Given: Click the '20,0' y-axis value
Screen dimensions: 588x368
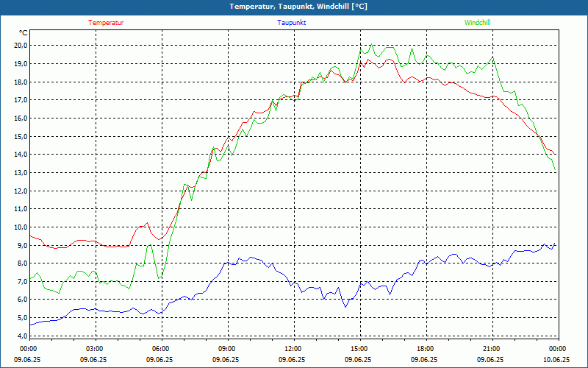Looking at the screenshot, I should [21, 46].
